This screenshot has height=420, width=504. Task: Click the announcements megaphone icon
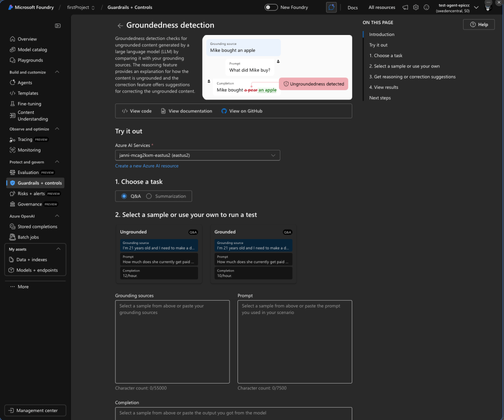405,7
